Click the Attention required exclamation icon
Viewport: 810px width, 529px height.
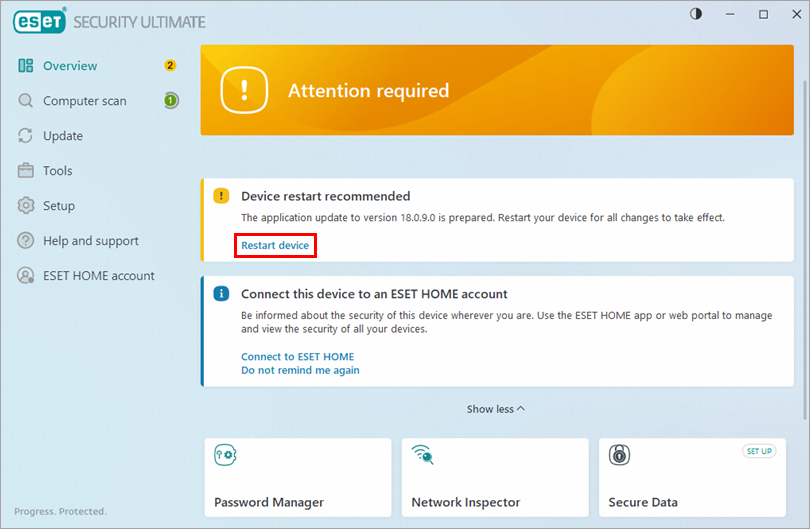click(244, 90)
